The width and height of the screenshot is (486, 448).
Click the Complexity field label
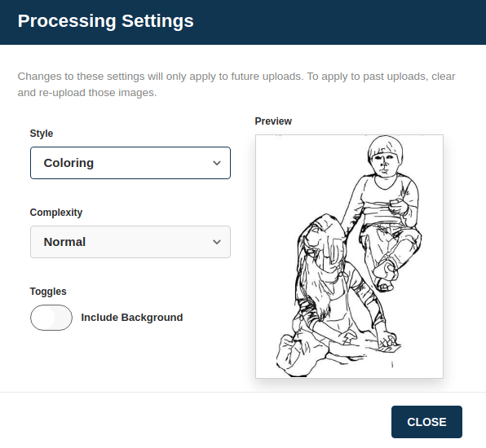pos(56,213)
